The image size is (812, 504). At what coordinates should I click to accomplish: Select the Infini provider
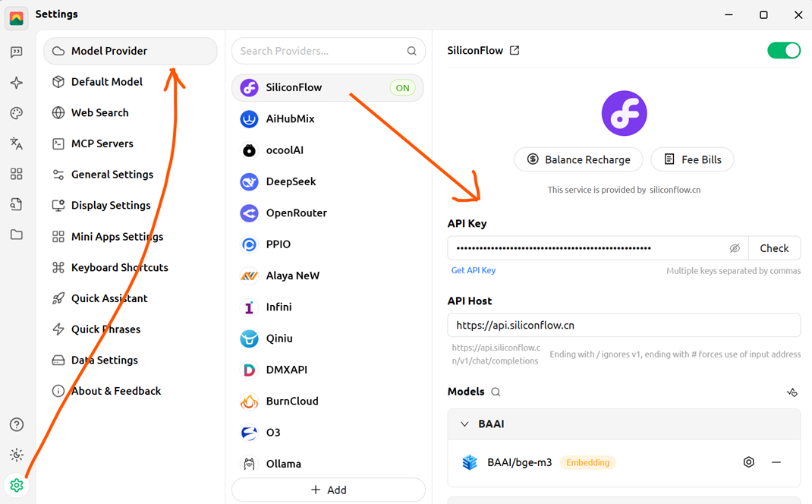tap(328, 307)
